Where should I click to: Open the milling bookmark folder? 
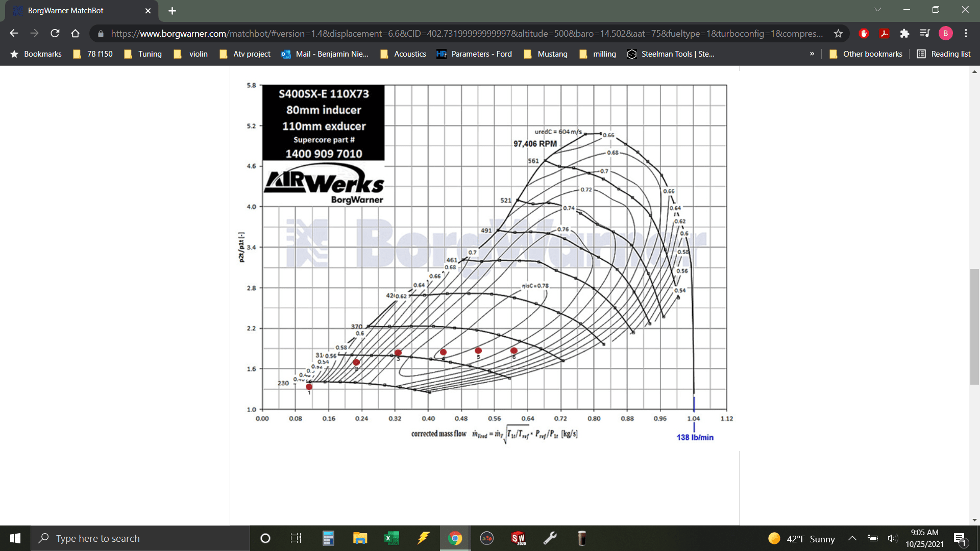(598, 54)
